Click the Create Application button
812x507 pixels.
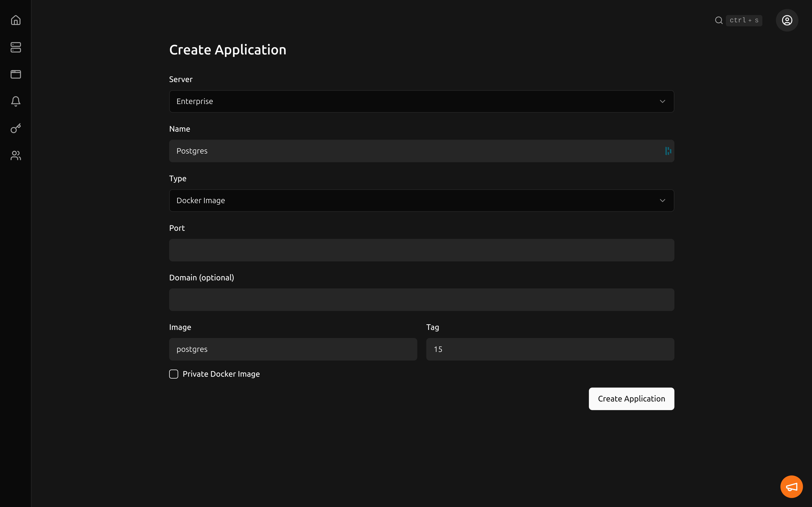pyautogui.click(x=631, y=399)
